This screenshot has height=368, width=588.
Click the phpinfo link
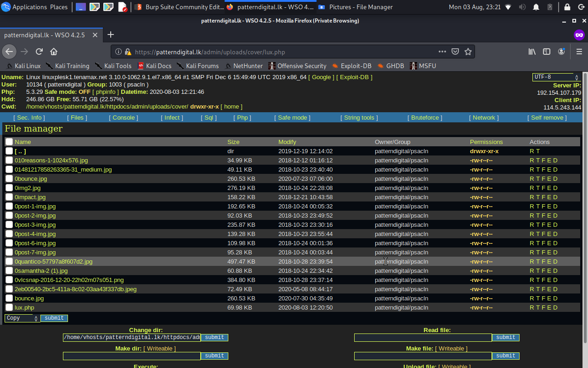(106, 92)
